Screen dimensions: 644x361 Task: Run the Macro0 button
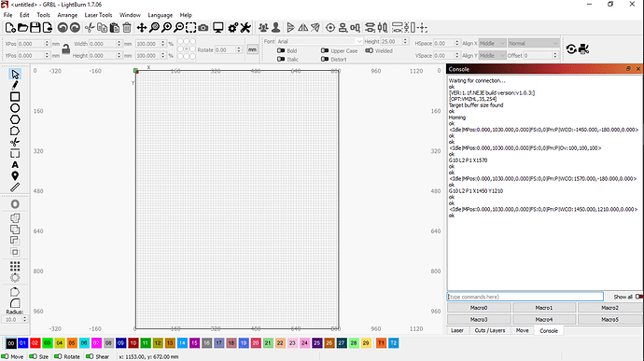(479, 308)
